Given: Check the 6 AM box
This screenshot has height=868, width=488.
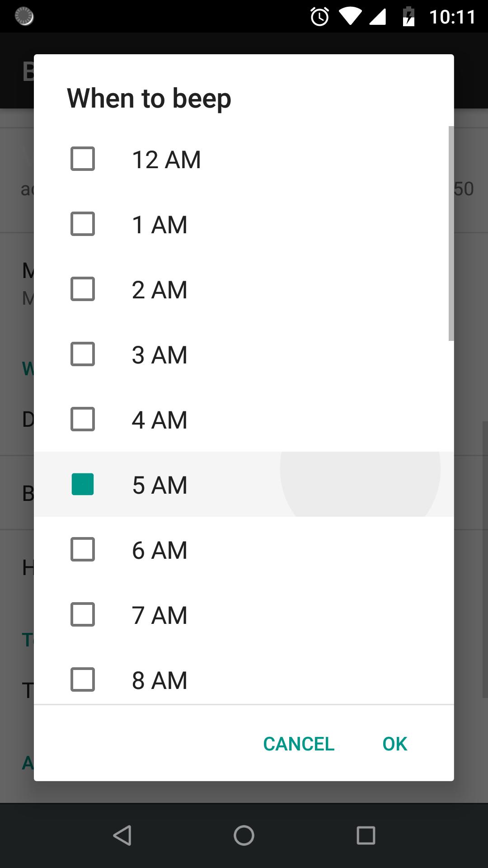Looking at the screenshot, I should tap(83, 550).
